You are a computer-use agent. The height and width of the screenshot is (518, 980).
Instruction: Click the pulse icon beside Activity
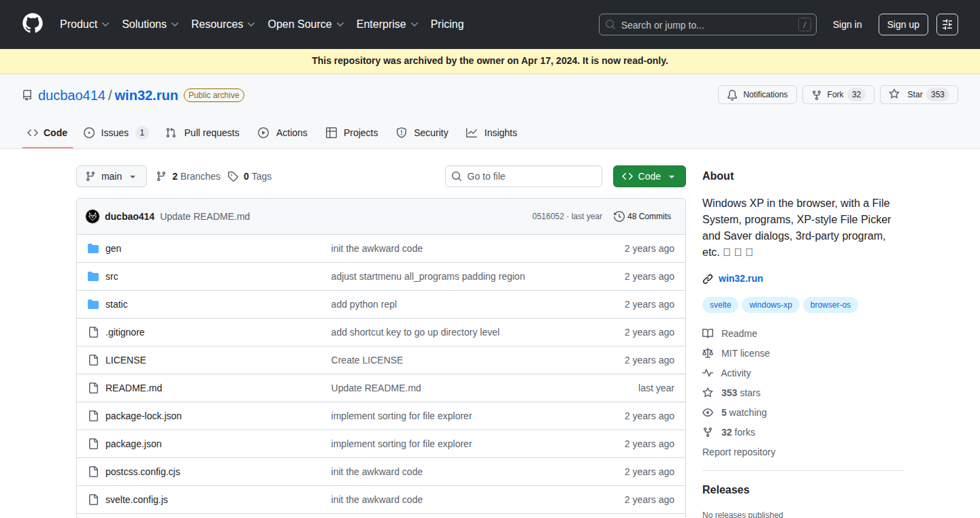[708, 373]
